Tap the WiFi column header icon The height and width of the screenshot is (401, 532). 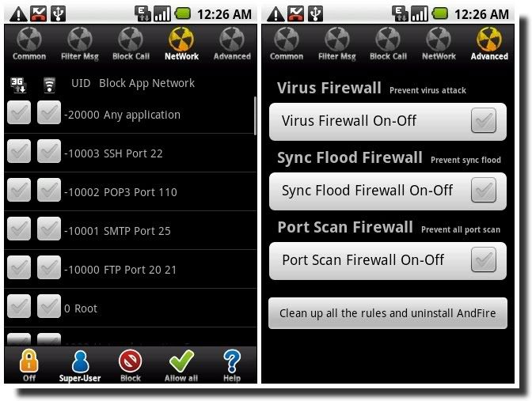[x=50, y=85]
